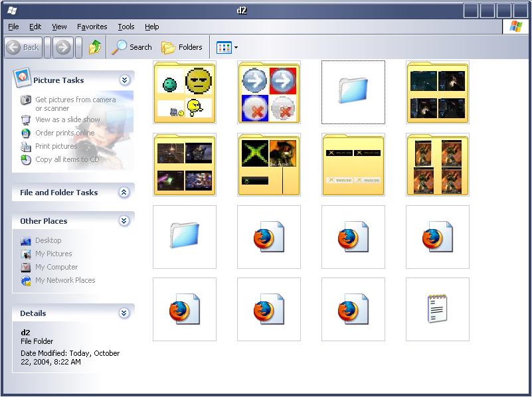This screenshot has width=532, height=397.
Task: Click the Up folder toolbar icon
Action: click(x=95, y=47)
